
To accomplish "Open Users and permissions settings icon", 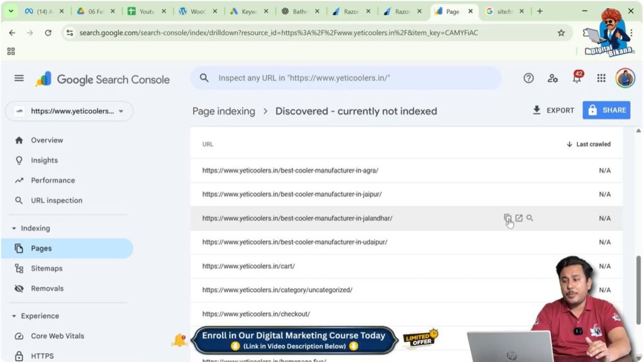I will (x=552, y=78).
